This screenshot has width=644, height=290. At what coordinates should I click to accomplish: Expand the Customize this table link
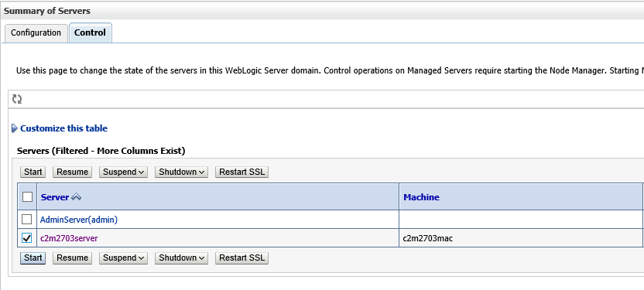pyautogui.click(x=63, y=128)
